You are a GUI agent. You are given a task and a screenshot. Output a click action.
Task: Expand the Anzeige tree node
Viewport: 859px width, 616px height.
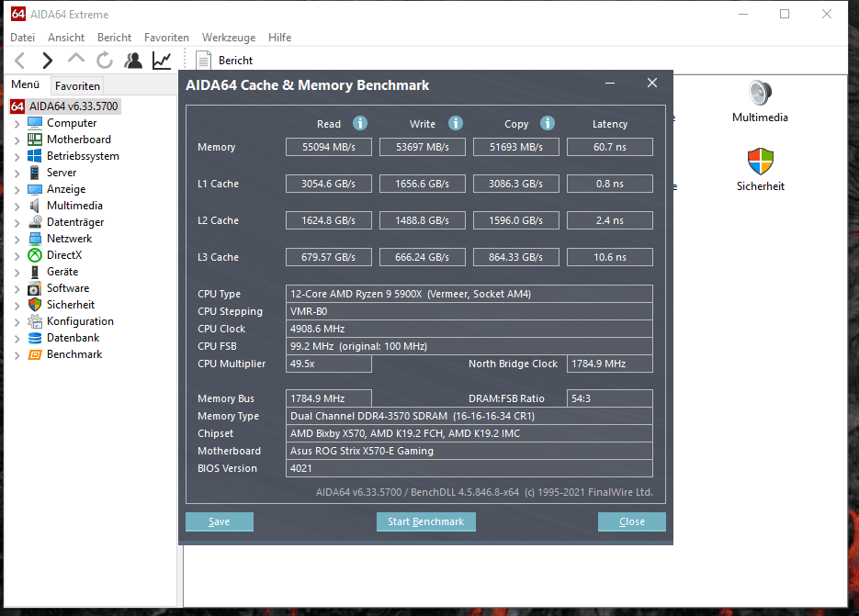17,189
